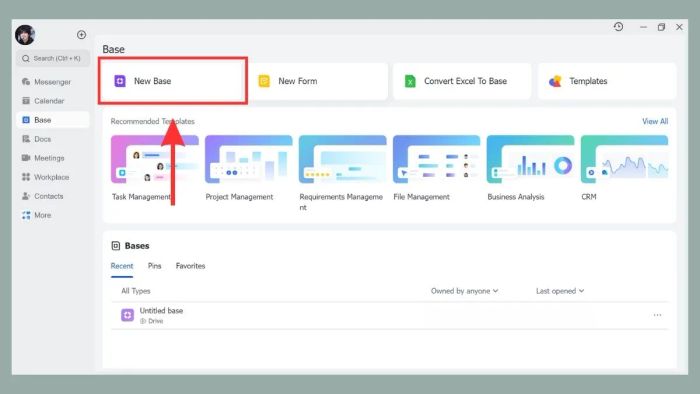Image resolution: width=700 pixels, height=394 pixels.
Task: Click the Workplace grid icon
Action: [x=26, y=177]
